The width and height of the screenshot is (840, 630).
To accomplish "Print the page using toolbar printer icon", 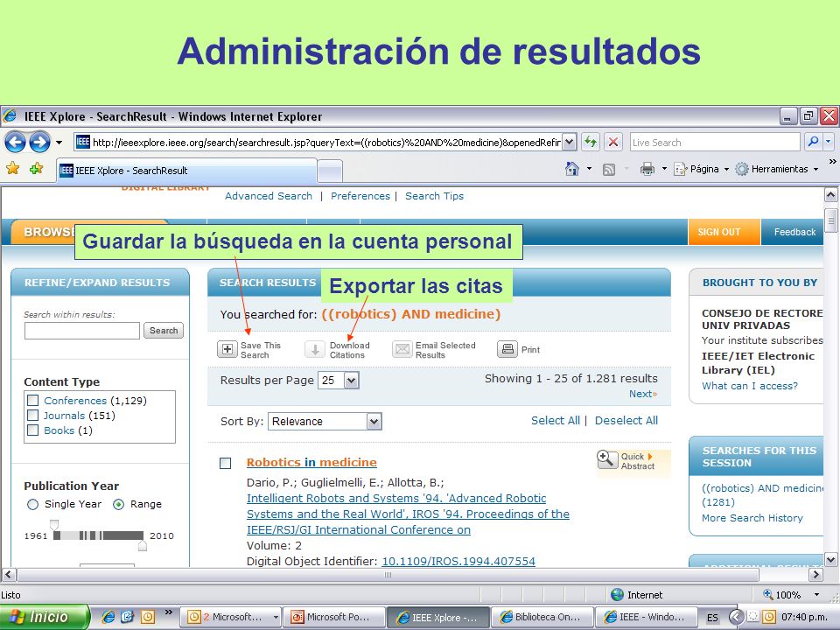I will 647,169.
